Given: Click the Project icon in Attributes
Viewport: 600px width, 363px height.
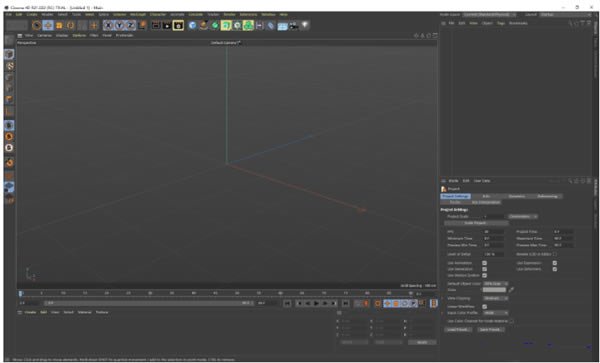Looking at the screenshot, I should click(x=444, y=189).
